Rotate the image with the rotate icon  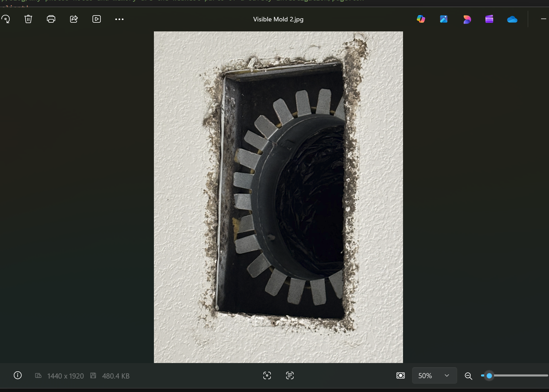[6, 19]
